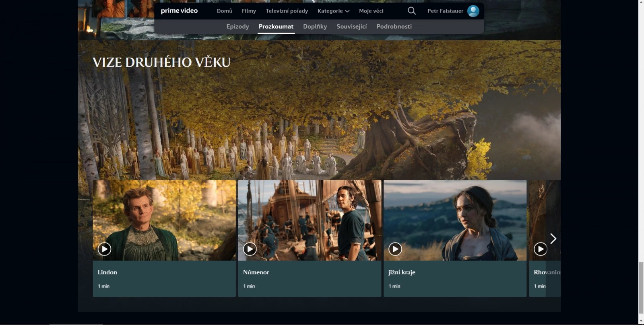Play the Rhovanion clip
644x325 pixels.
coord(540,249)
